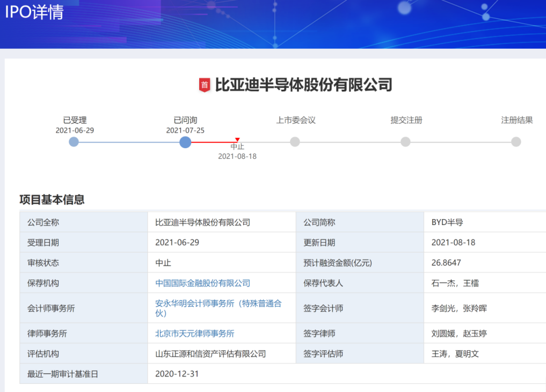Click the 上市委会议 timeline node dot
The width and height of the screenshot is (546, 392).
pyautogui.click(x=295, y=142)
